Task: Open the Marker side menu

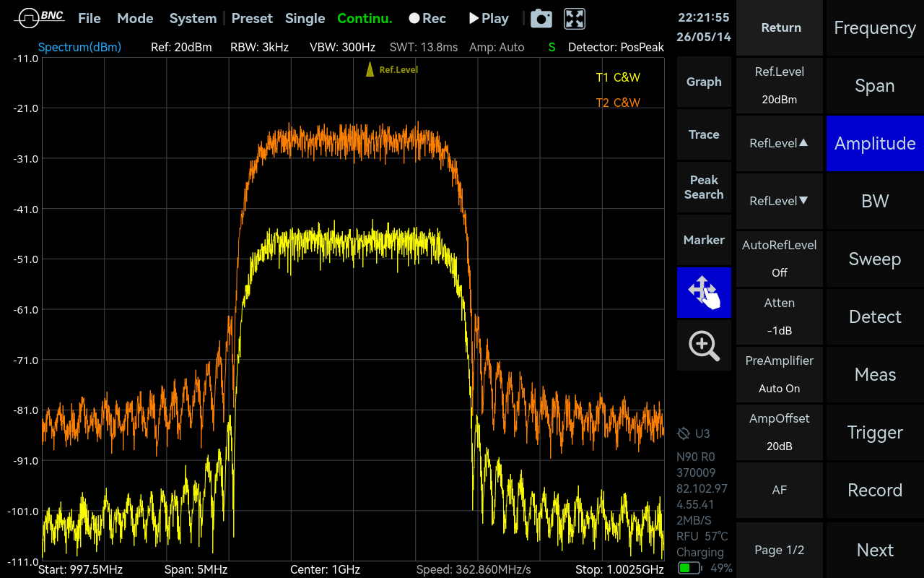Action: pos(704,240)
